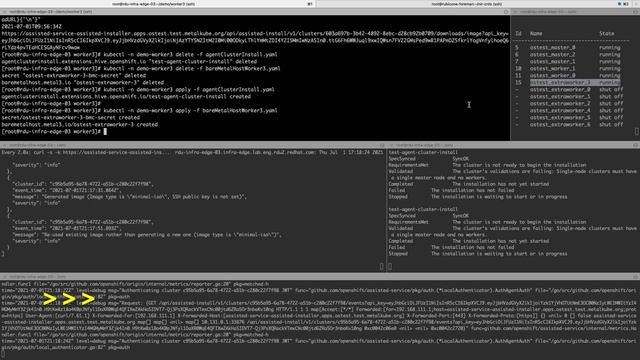Click baremetalhost.metal3.io/ostest-extraworker-3 created line
The height and width of the screenshot is (360, 640).
coord(80,124)
